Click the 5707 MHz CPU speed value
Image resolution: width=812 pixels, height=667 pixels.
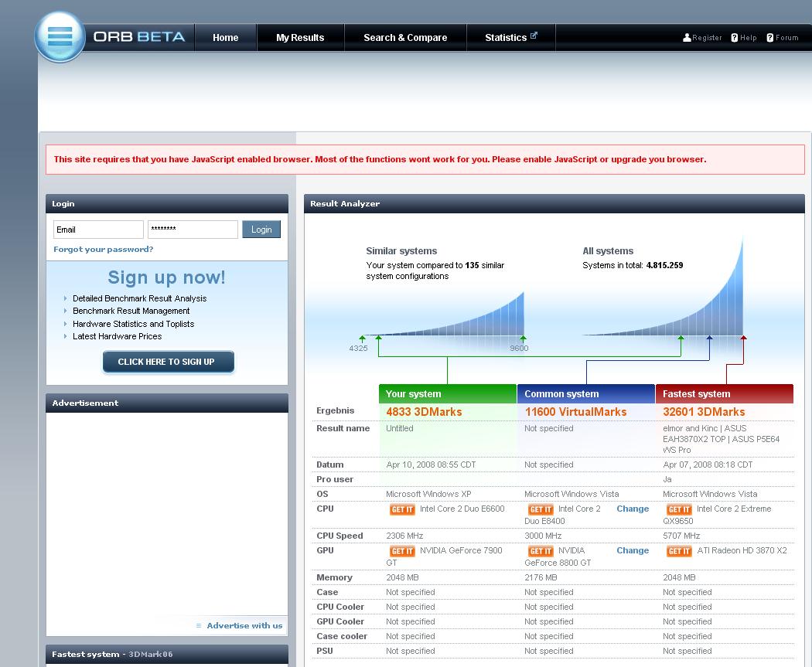point(681,536)
